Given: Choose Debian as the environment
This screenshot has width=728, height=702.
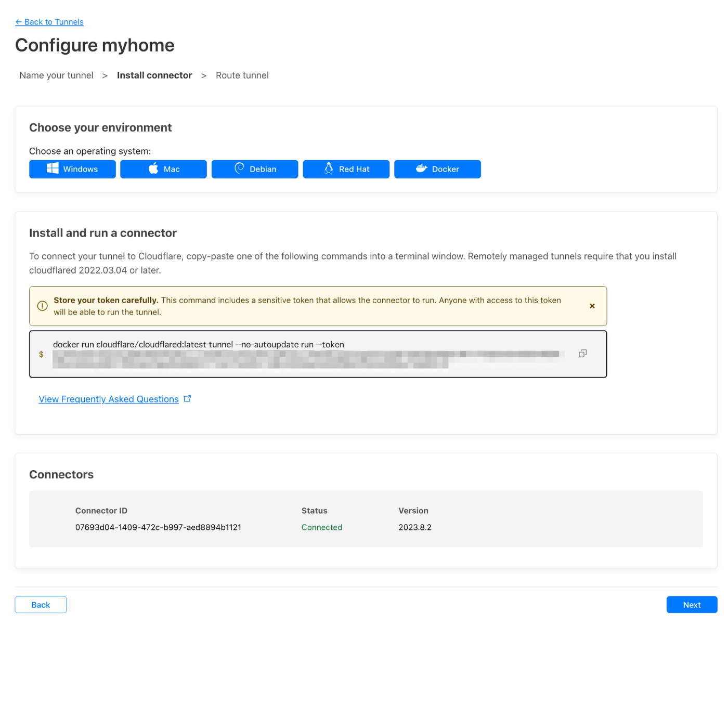Looking at the screenshot, I should click(255, 169).
